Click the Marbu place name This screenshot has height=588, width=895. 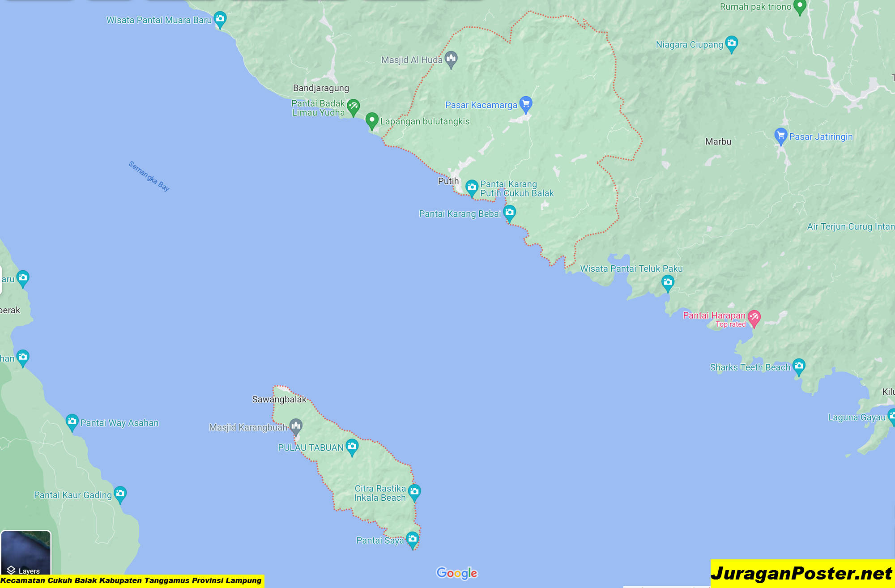[718, 142]
